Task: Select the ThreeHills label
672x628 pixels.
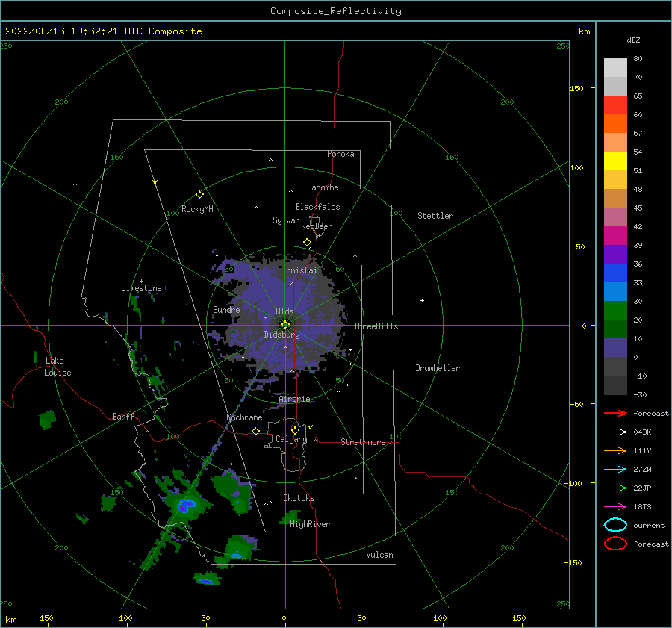Action: tap(376, 326)
